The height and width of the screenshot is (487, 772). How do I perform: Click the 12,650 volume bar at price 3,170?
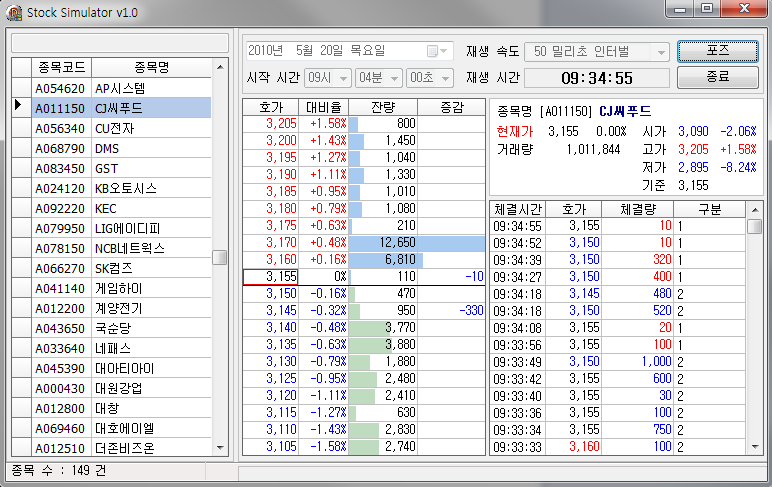[416, 241]
